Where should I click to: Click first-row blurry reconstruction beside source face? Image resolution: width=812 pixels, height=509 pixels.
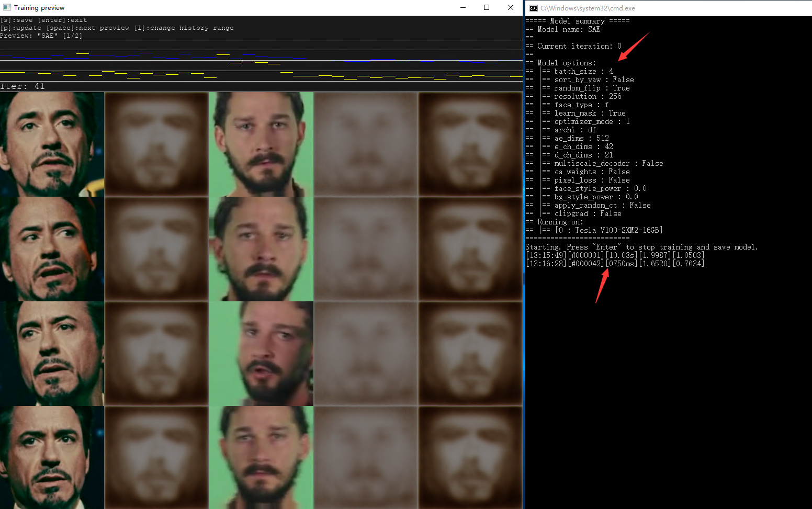point(156,144)
